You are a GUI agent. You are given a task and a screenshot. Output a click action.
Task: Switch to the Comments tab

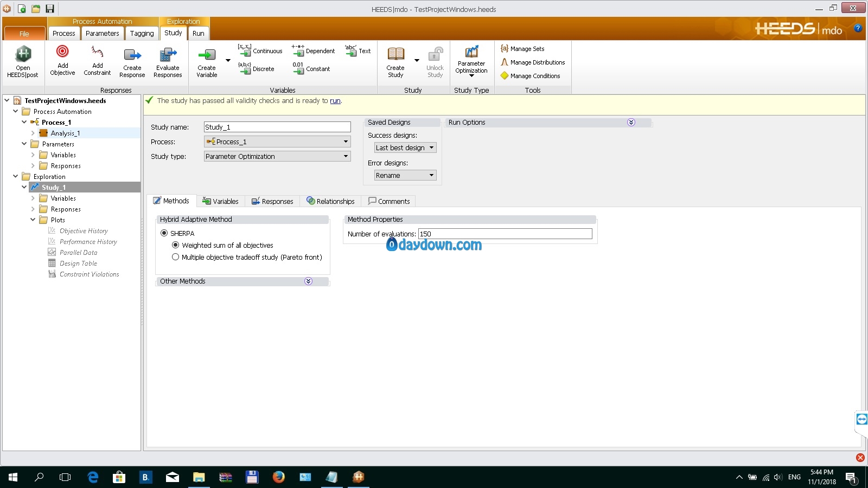click(x=389, y=201)
